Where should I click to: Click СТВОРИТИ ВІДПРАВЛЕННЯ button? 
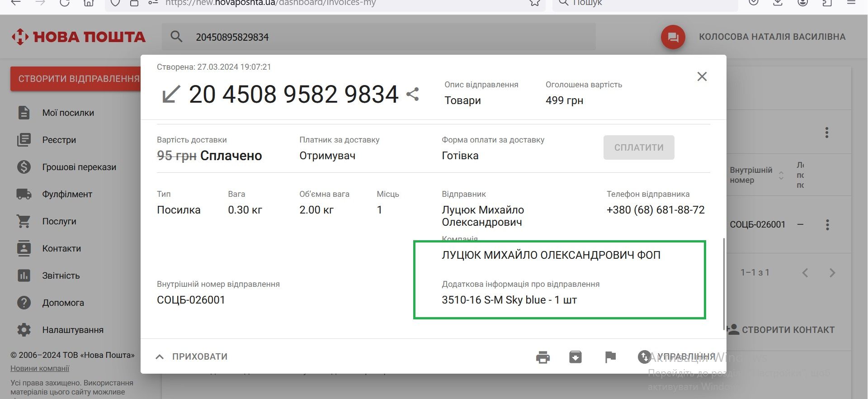tap(78, 79)
